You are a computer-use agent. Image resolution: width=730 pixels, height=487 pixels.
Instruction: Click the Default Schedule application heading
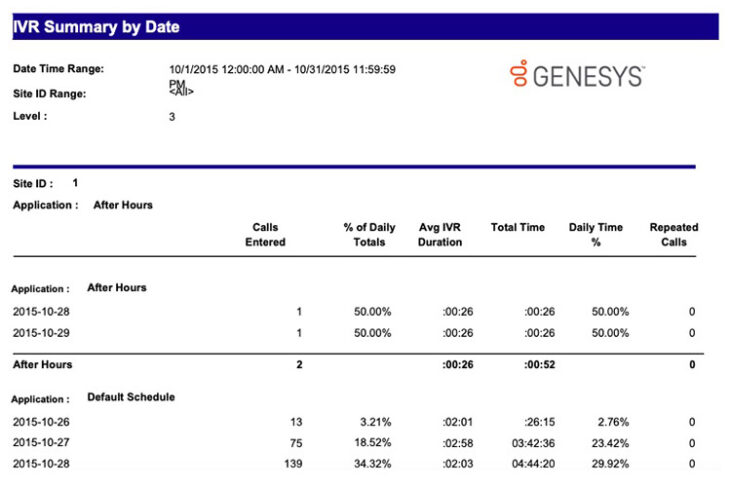131,397
